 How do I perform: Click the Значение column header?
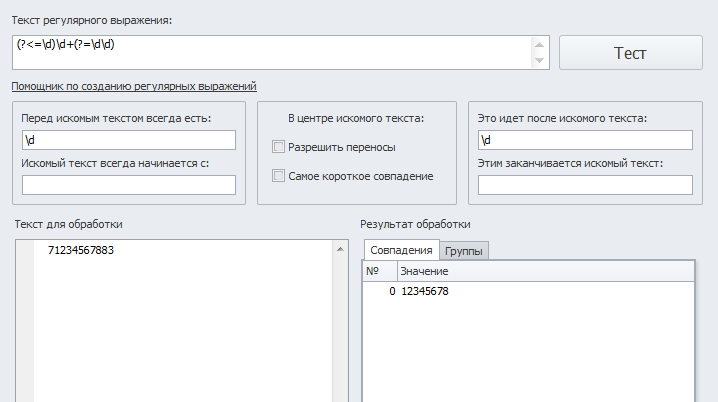[546, 271]
